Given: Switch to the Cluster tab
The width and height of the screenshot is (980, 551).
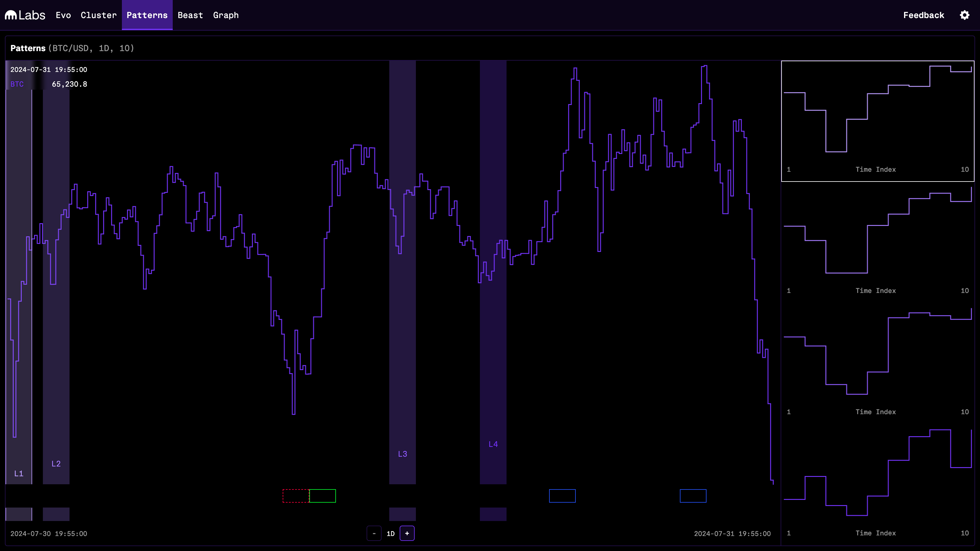Looking at the screenshot, I should (x=99, y=15).
